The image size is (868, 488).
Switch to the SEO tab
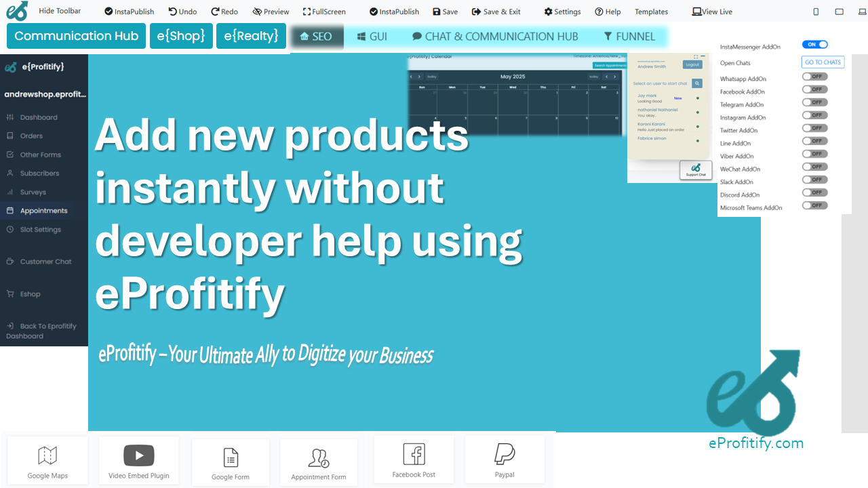coord(316,37)
